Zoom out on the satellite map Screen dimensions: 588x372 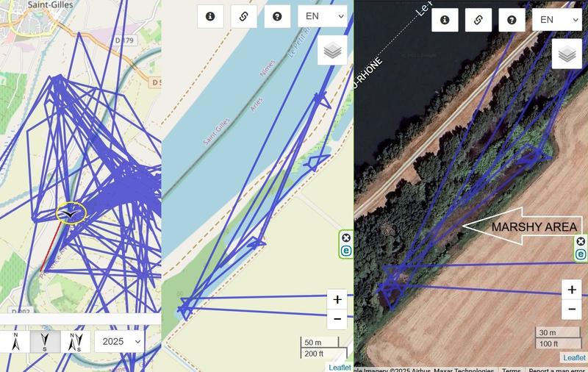pos(572,310)
